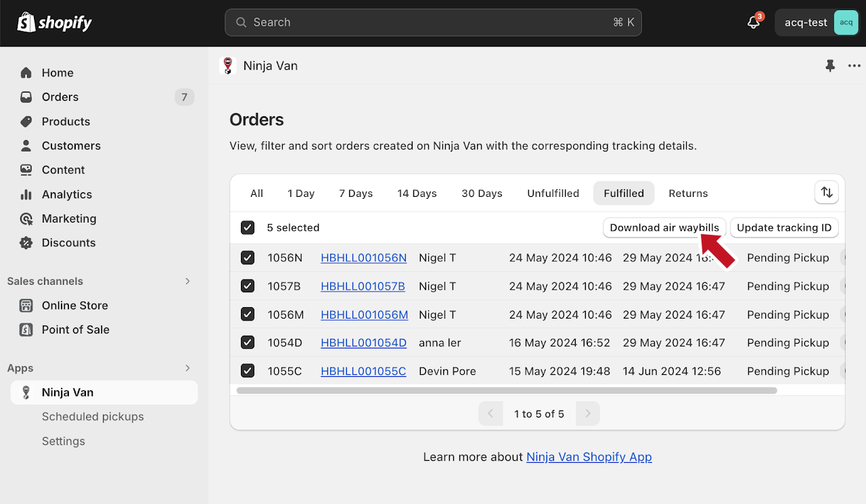The image size is (866, 504).
Task: Click the Home icon in sidebar
Action: coord(26,72)
